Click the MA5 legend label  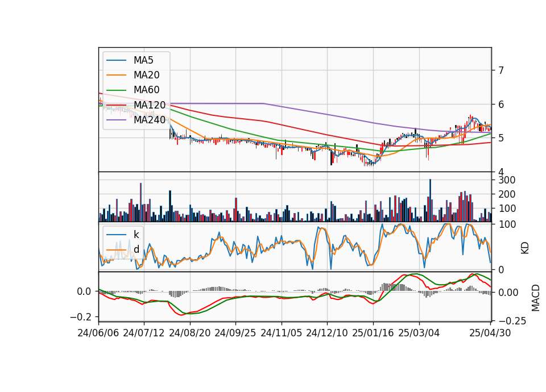(x=143, y=60)
